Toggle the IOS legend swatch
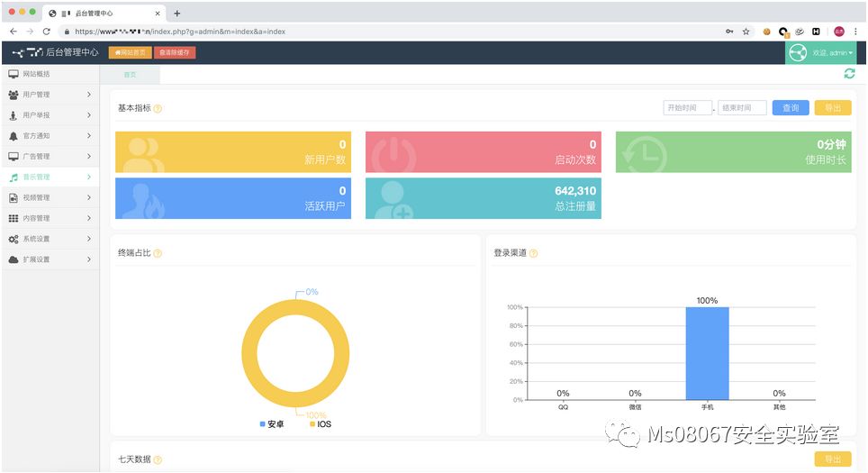This screenshot has height=473, width=868. point(312,424)
